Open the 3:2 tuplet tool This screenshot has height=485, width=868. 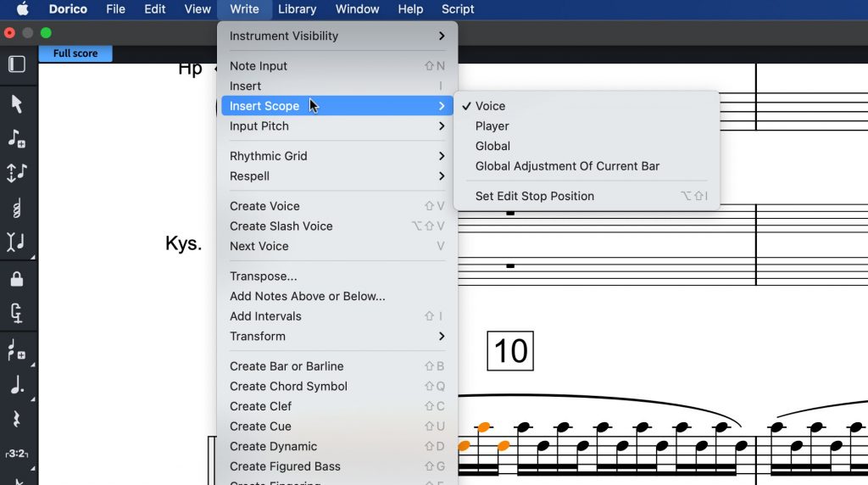17,454
